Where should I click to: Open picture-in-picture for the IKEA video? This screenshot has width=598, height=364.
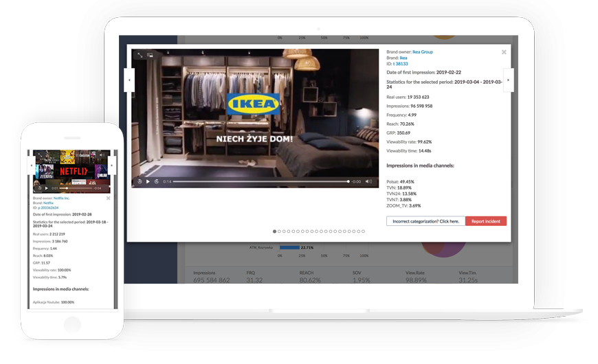point(151,55)
